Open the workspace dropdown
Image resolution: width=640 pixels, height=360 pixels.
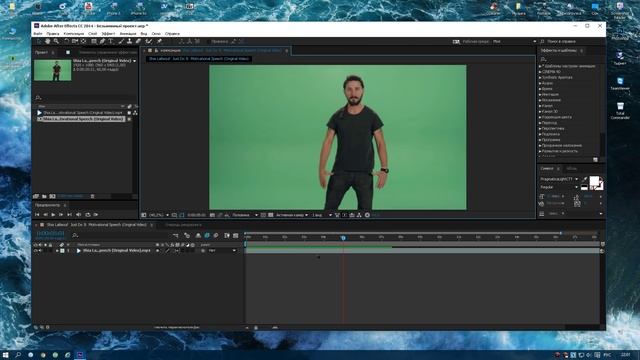(x=514, y=41)
